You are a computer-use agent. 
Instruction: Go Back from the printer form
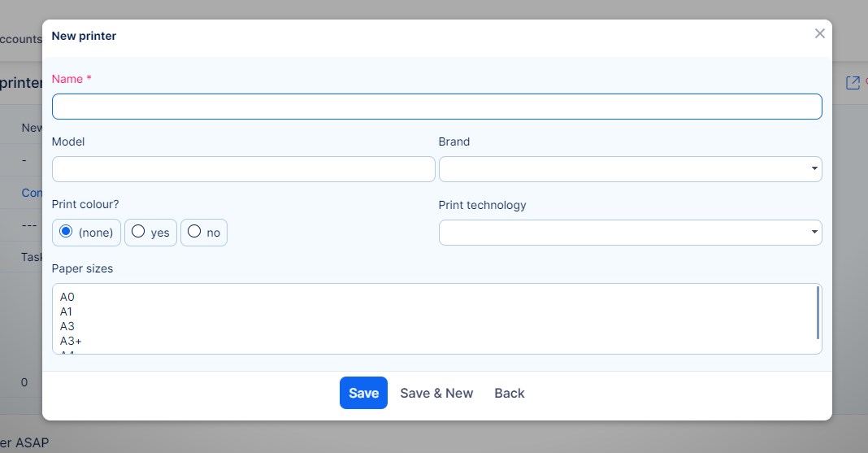tap(510, 393)
